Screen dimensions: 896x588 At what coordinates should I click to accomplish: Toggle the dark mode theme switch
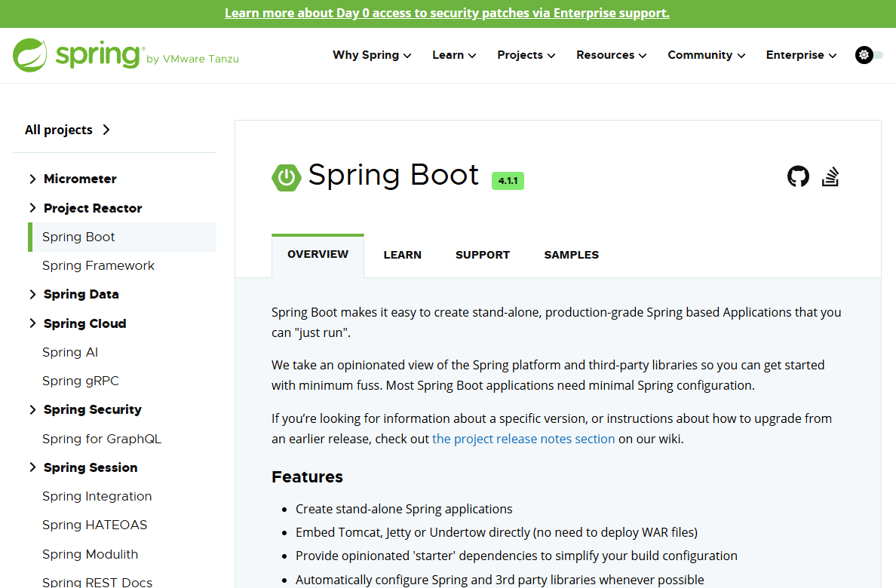point(869,55)
